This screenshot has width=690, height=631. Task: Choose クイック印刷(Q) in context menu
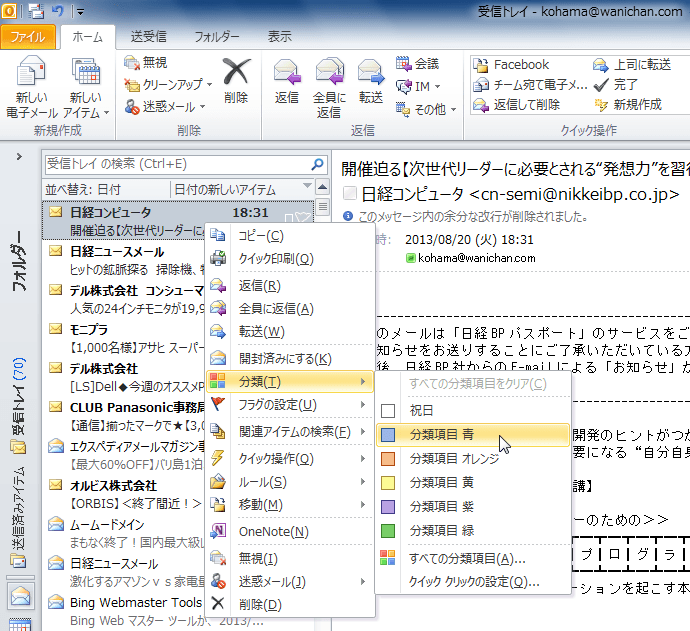(x=290, y=259)
